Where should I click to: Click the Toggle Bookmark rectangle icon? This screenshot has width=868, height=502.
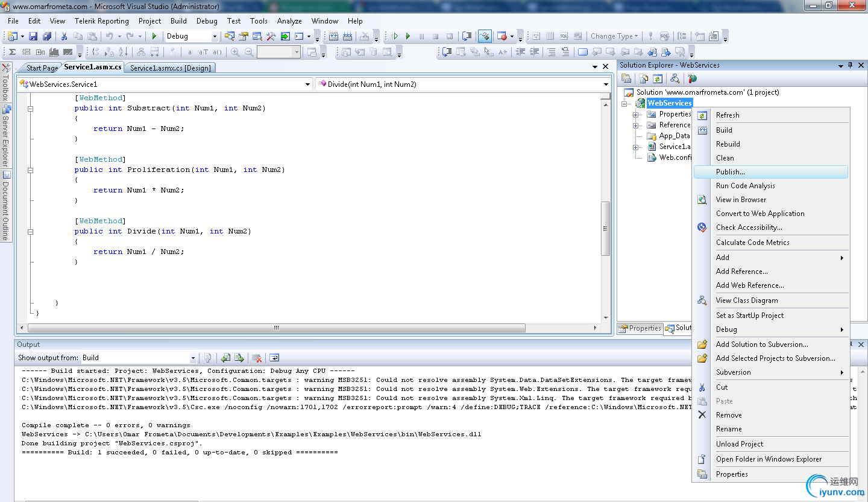click(583, 52)
